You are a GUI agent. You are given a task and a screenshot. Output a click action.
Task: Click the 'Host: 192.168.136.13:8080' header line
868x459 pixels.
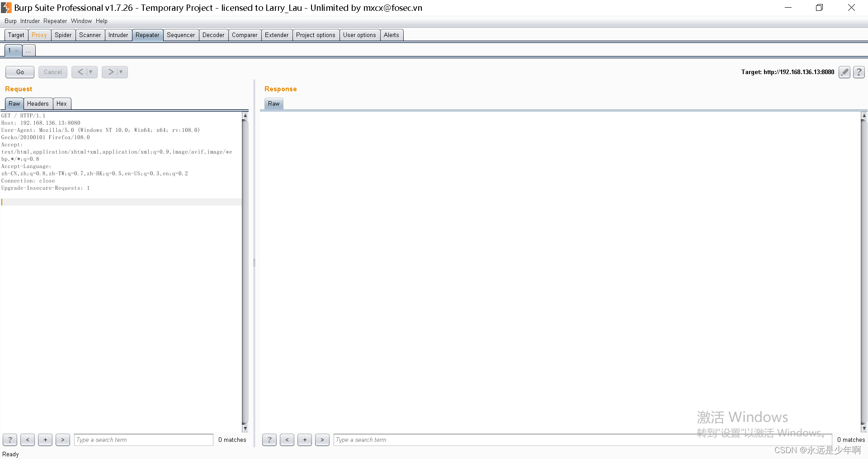41,123
